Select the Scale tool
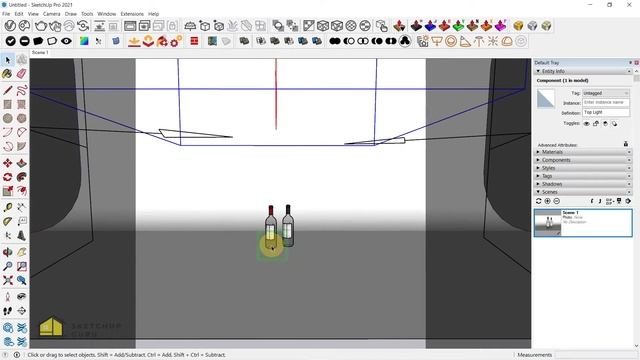 (7, 191)
